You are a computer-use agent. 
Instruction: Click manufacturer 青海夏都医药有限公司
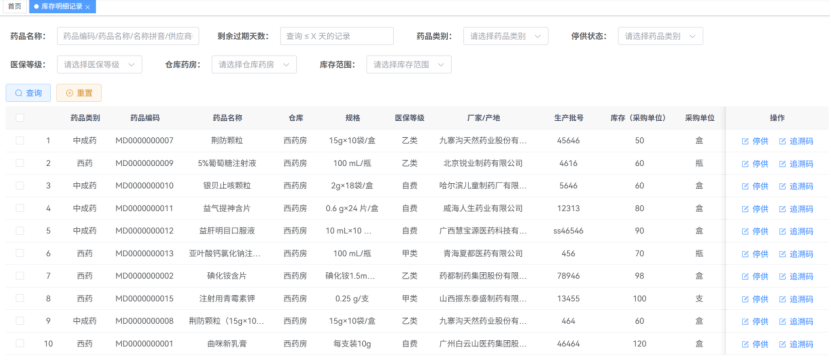483,253
